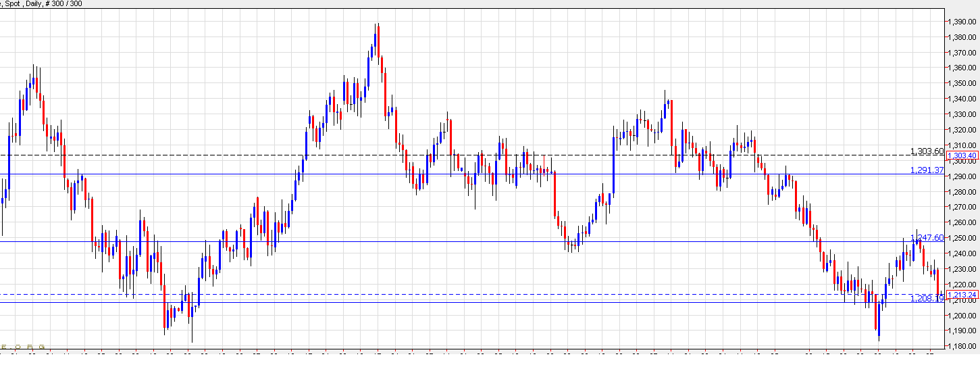
Task: Click the 1,213.24 red boxed price tag
Action: (x=962, y=295)
